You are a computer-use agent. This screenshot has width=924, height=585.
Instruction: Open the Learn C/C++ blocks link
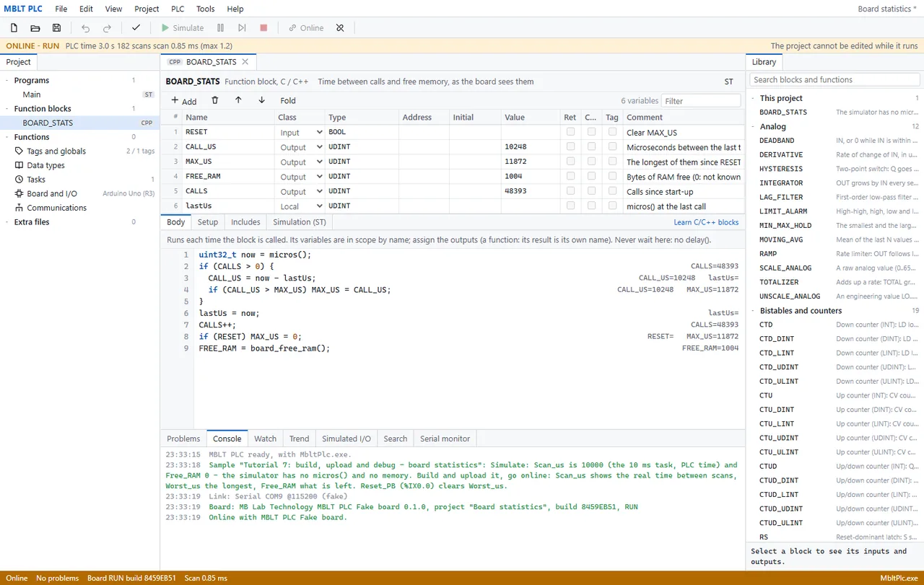click(706, 222)
